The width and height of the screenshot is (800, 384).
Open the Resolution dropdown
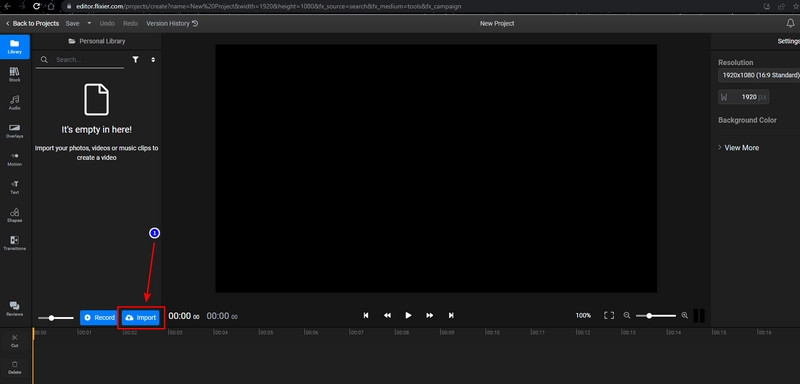click(x=759, y=75)
